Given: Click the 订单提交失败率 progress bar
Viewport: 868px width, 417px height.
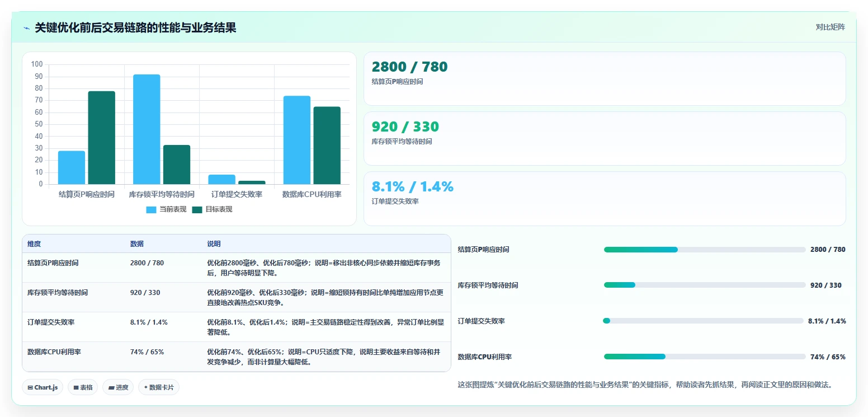Looking at the screenshot, I should coord(704,321).
